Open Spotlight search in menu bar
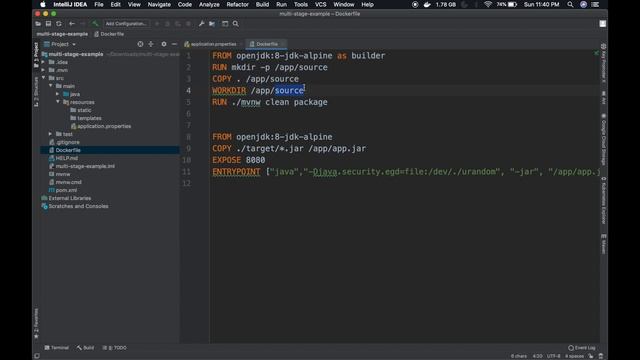 click(570, 4)
